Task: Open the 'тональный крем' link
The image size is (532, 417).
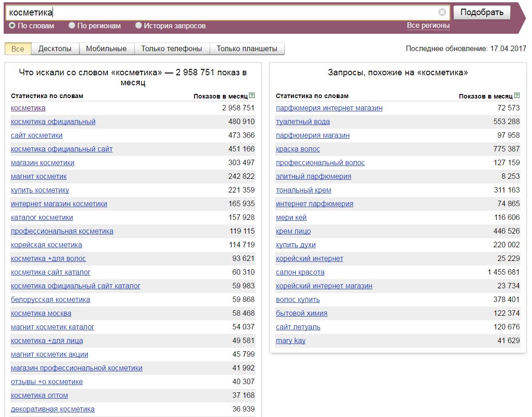Action: (303, 190)
